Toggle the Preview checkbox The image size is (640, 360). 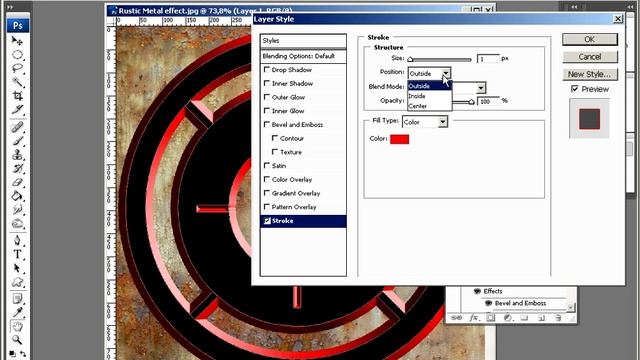(575, 89)
